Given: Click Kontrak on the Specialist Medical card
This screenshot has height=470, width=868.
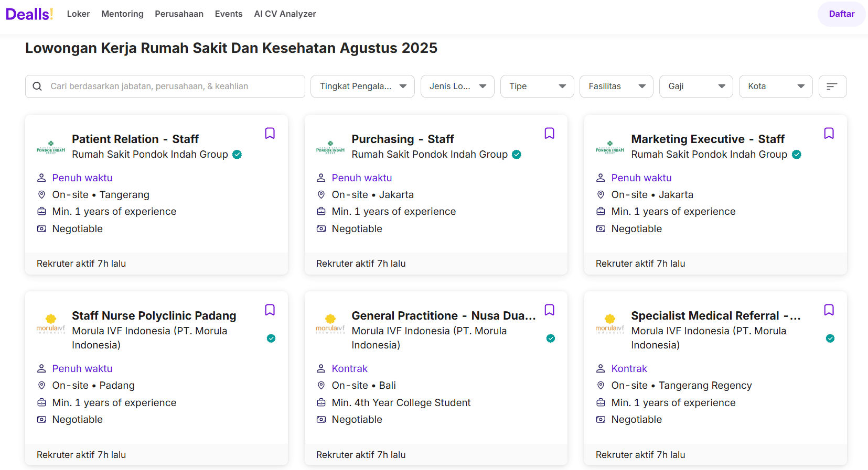Looking at the screenshot, I should 629,369.
